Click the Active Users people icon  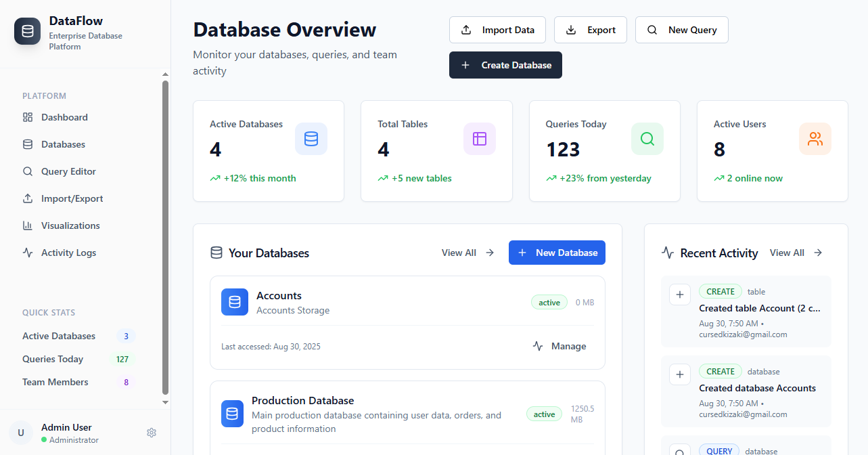click(x=815, y=139)
